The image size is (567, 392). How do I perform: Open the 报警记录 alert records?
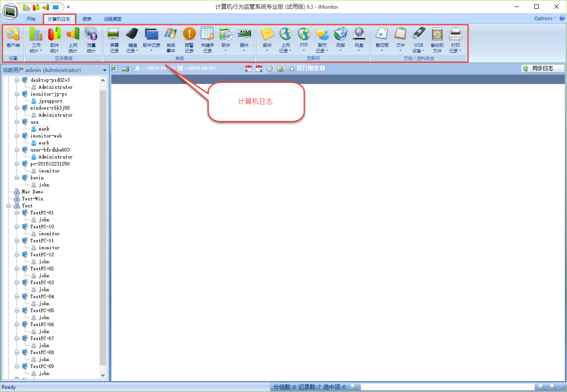point(189,40)
